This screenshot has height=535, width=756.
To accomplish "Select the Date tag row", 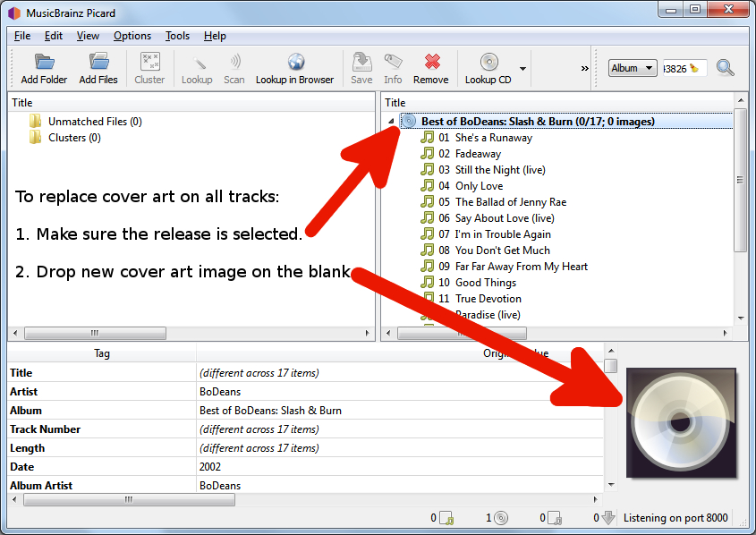I will coord(306,466).
